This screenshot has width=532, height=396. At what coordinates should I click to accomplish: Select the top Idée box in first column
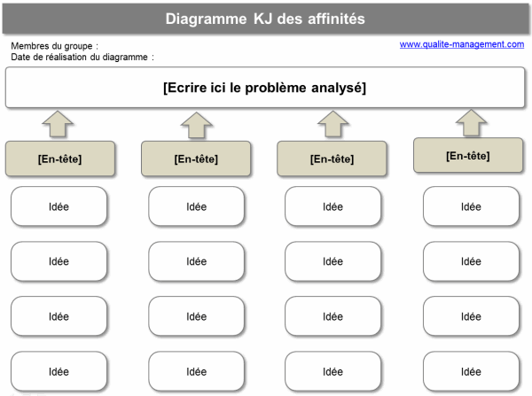click(59, 207)
